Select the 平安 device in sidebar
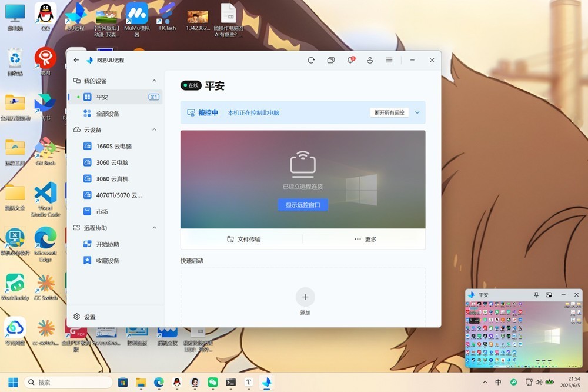Image resolution: width=588 pixels, height=392 pixels. (115, 97)
